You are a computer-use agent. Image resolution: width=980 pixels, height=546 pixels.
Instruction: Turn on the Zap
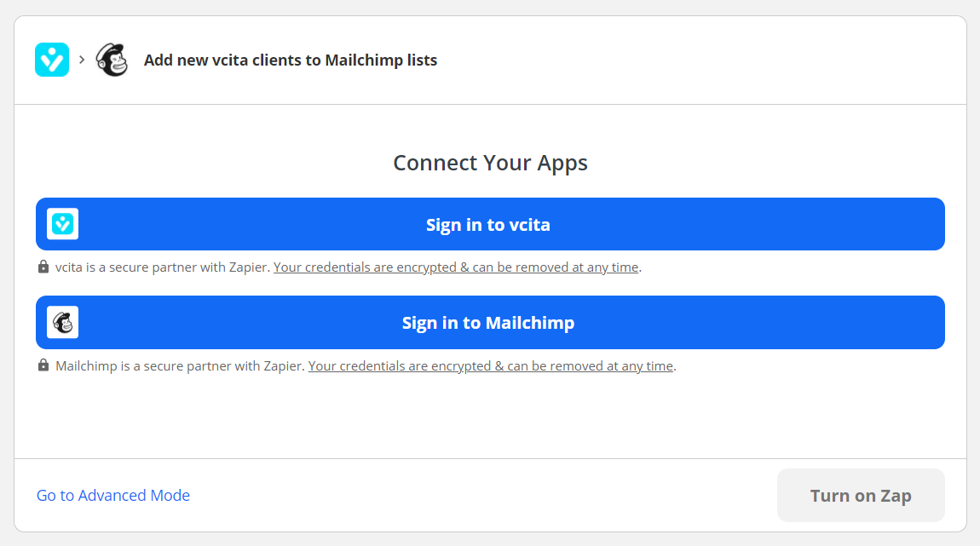pyautogui.click(x=861, y=496)
